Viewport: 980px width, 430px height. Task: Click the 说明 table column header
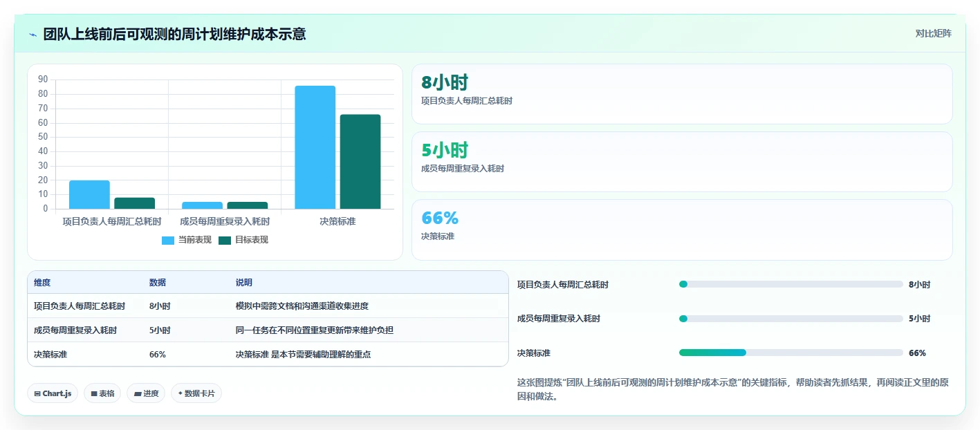[244, 283]
